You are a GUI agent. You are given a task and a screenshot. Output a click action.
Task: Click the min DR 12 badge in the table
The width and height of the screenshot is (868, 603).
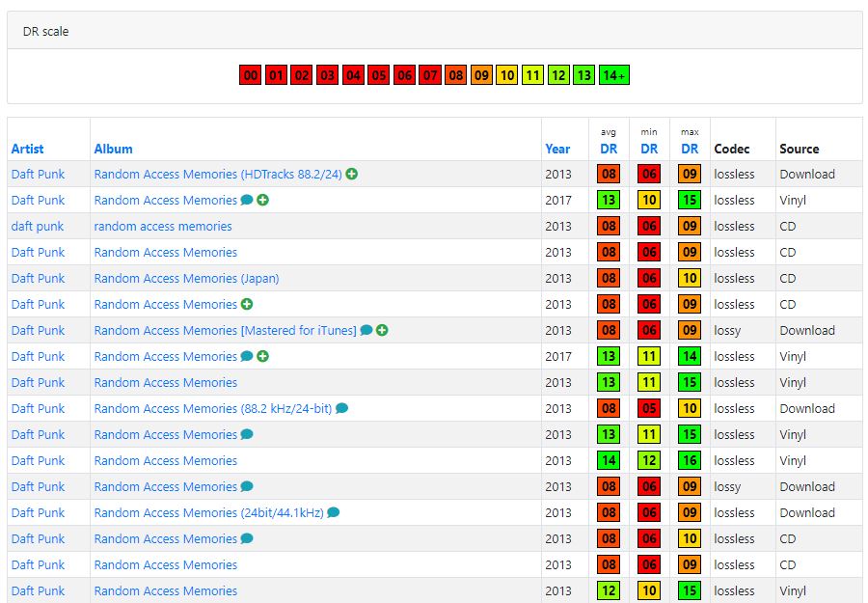pos(649,460)
